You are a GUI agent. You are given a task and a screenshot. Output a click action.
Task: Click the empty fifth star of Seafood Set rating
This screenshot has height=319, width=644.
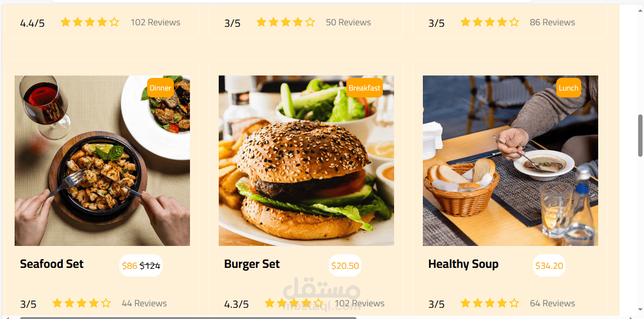(x=106, y=303)
